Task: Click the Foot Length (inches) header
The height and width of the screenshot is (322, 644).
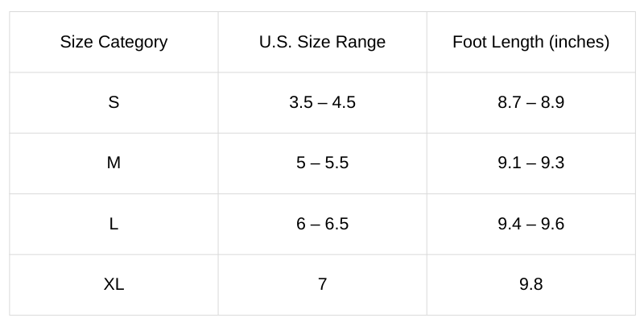Action: (x=531, y=42)
